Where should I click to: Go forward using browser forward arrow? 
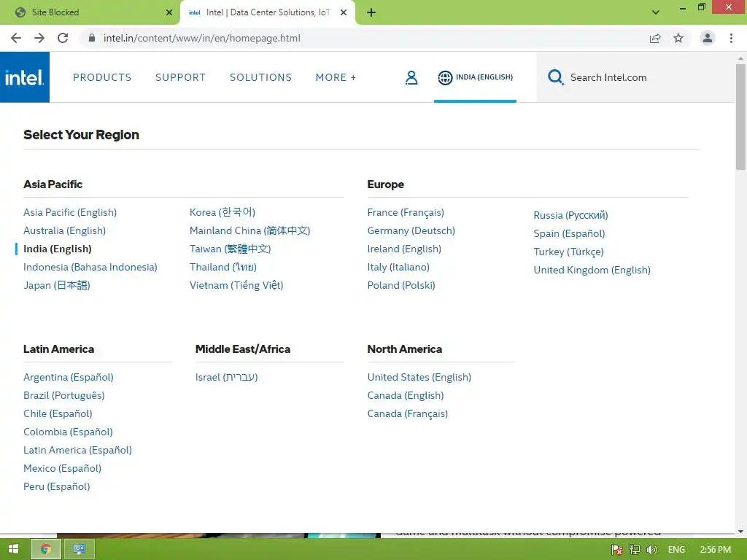[39, 38]
